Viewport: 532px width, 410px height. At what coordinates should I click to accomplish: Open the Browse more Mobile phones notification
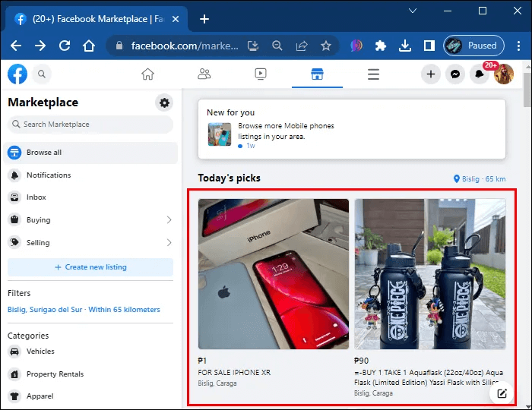tap(352, 135)
